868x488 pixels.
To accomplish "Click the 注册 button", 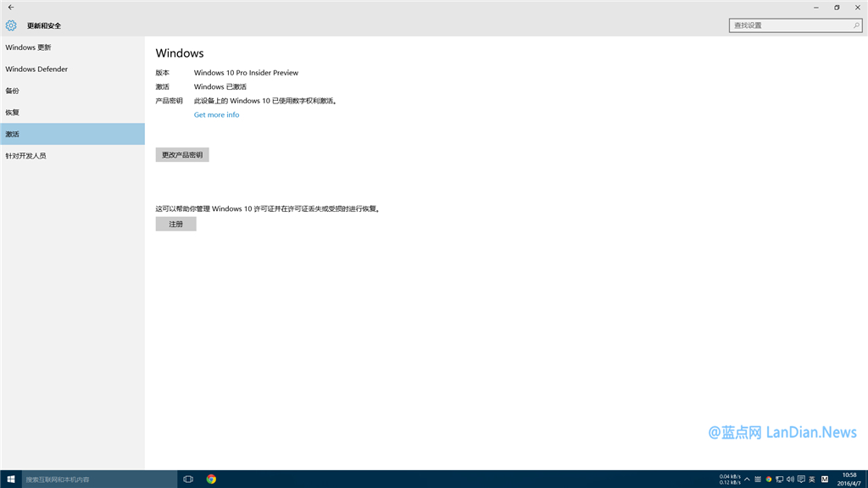I will [x=175, y=223].
